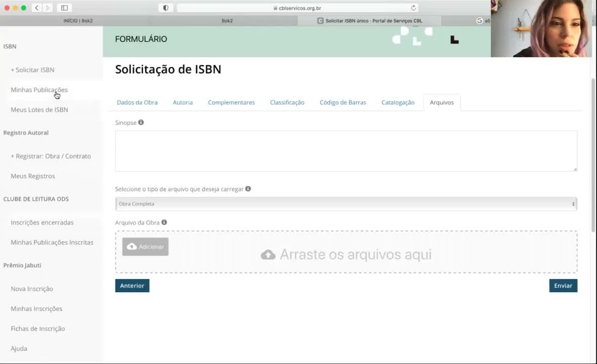Go to the Código de Barras tab
Screen dimensions: 597x364
(343, 102)
